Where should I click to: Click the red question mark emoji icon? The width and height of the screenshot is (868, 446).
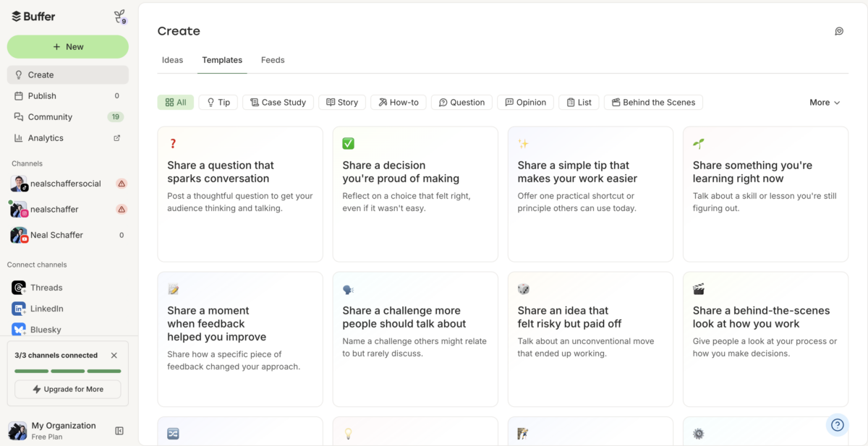[x=173, y=144]
